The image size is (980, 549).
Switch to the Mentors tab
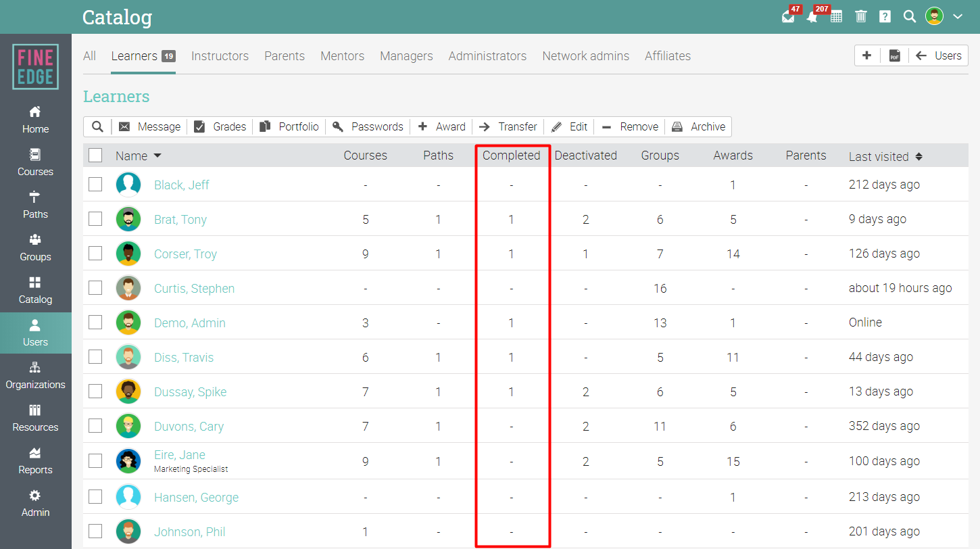click(343, 56)
